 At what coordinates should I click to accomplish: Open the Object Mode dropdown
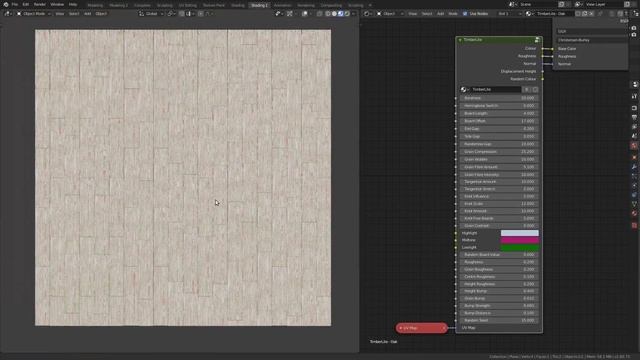click(33, 13)
